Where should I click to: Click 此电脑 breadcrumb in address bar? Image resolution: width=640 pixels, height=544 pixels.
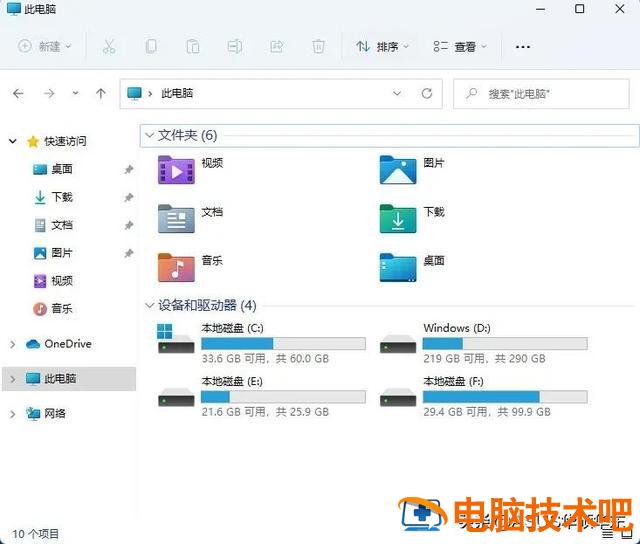[x=177, y=93]
